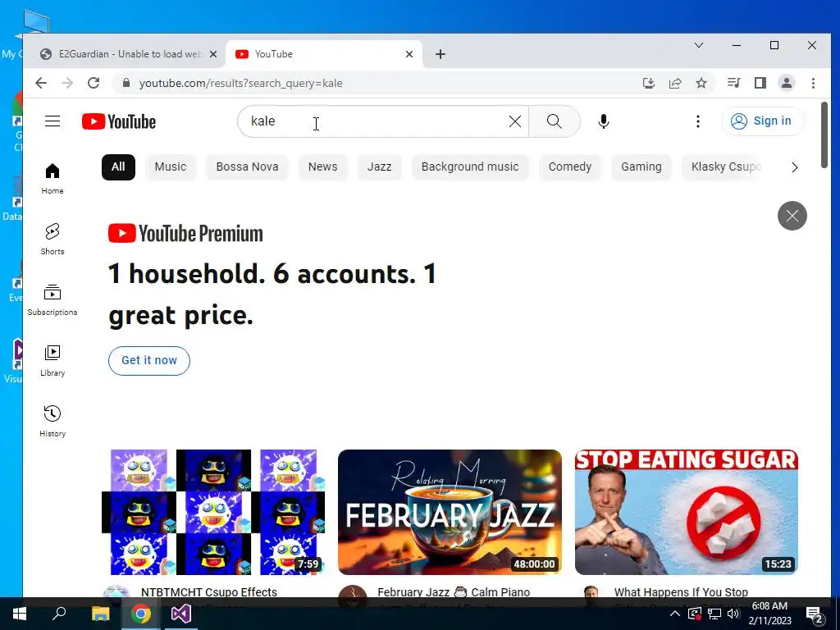Choose the News filter chip
Screen dimensions: 840x630
pyautogui.click(x=322, y=167)
